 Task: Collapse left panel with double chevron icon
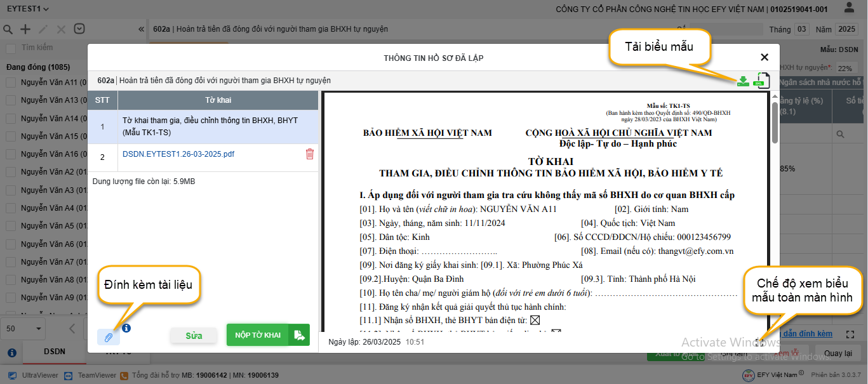pyautogui.click(x=141, y=29)
